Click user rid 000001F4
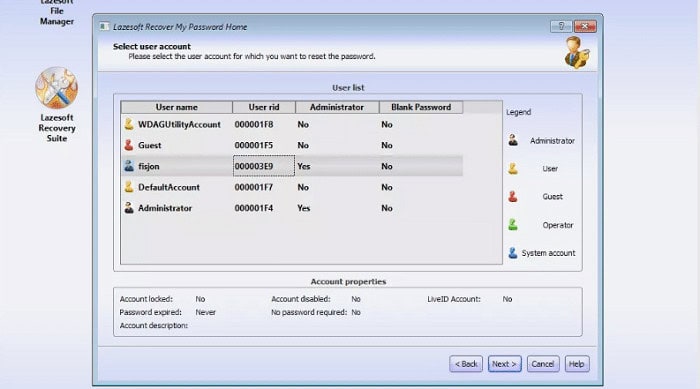Image resolution: width=700 pixels, height=389 pixels. [254, 208]
